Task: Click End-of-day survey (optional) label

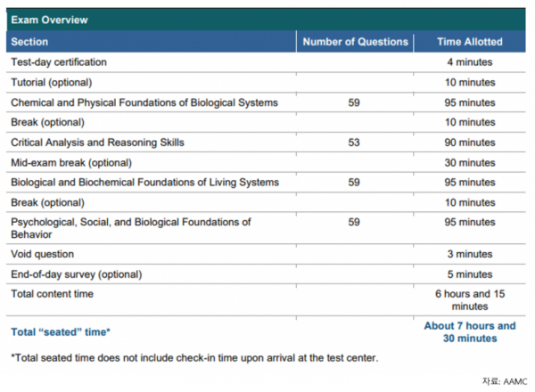Action: tap(77, 274)
